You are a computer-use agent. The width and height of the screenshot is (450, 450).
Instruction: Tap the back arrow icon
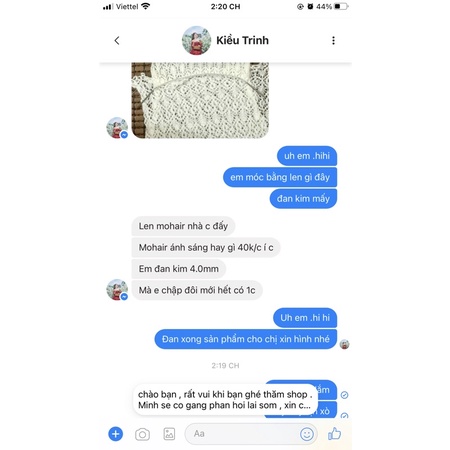(x=117, y=41)
